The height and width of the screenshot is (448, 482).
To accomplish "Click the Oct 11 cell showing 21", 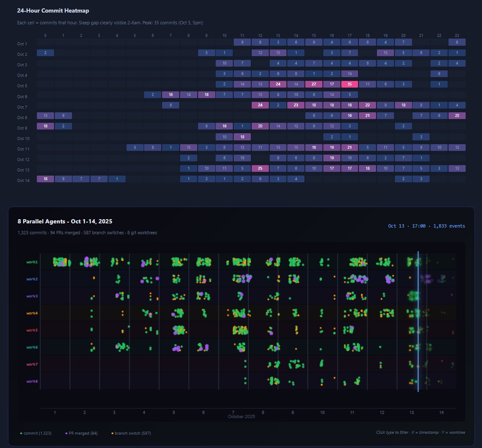I will click(350, 148).
